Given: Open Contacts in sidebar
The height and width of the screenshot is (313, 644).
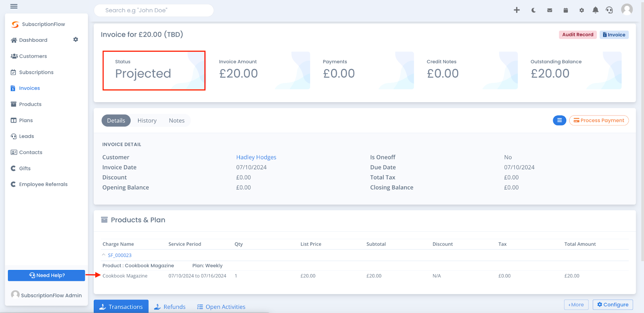Looking at the screenshot, I should click(x=26, y=152).
